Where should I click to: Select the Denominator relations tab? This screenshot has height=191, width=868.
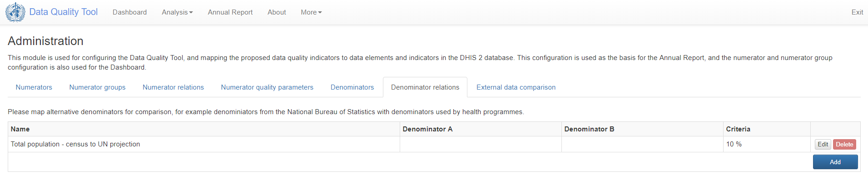(x=425, y=87)
